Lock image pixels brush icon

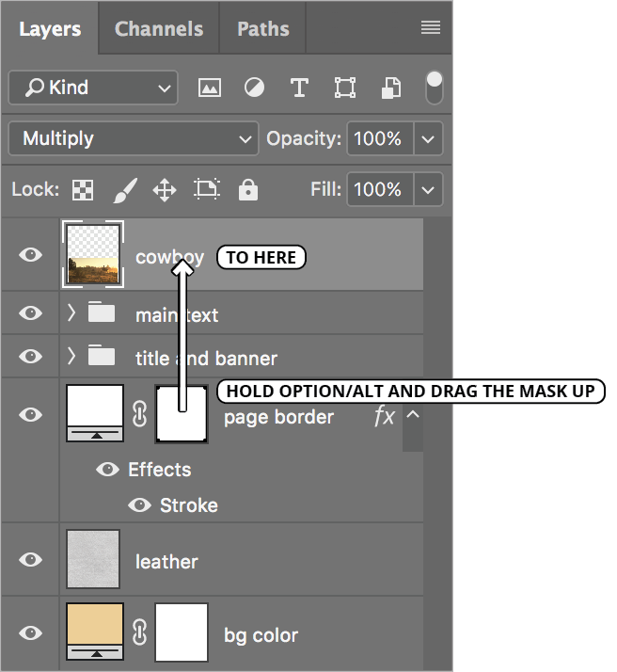(125, 190)
